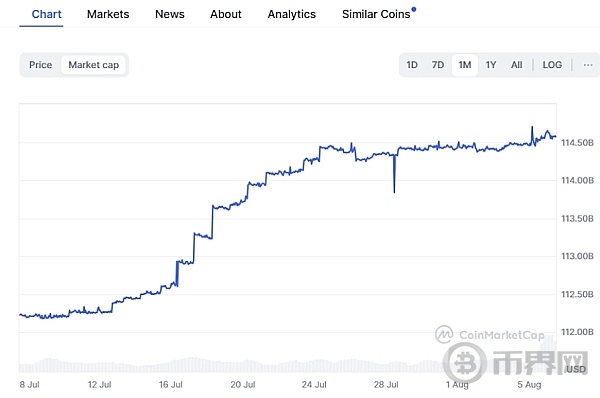This screenshot has height=398, width=600.
Task: Open the Analytics tab
Action: [292, 14]
